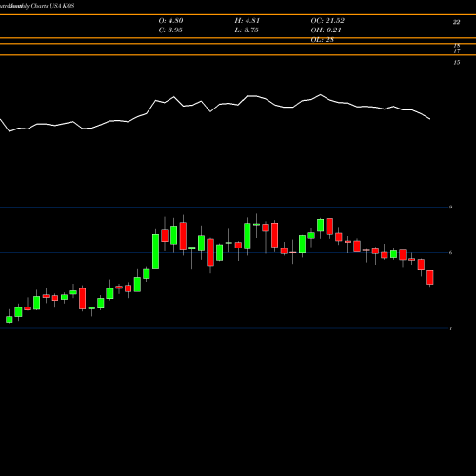The image size is (476, 476).
Task: Select the last red candlestick on the chart
Action: (430, 277)
